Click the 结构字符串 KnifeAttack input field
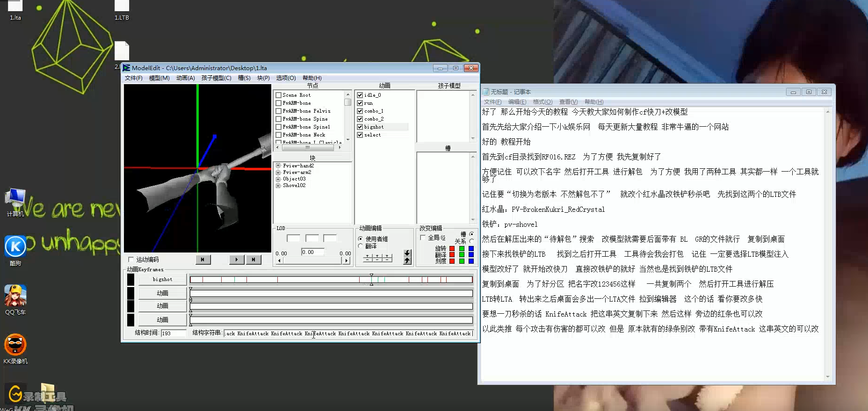Image resolution: width=868 pixels, height=411 pixels. [348, 333]
